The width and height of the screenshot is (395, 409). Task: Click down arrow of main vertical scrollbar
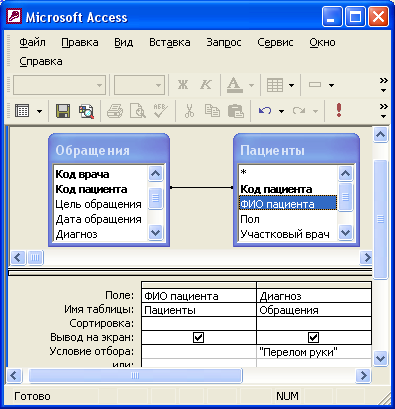click(381, 359)
